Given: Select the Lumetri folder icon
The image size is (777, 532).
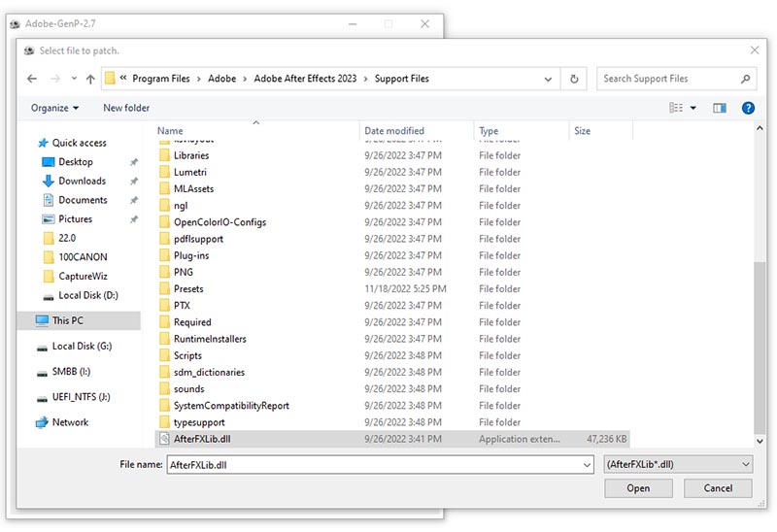Looking at the screenshot, I should (x=165, y=173).
